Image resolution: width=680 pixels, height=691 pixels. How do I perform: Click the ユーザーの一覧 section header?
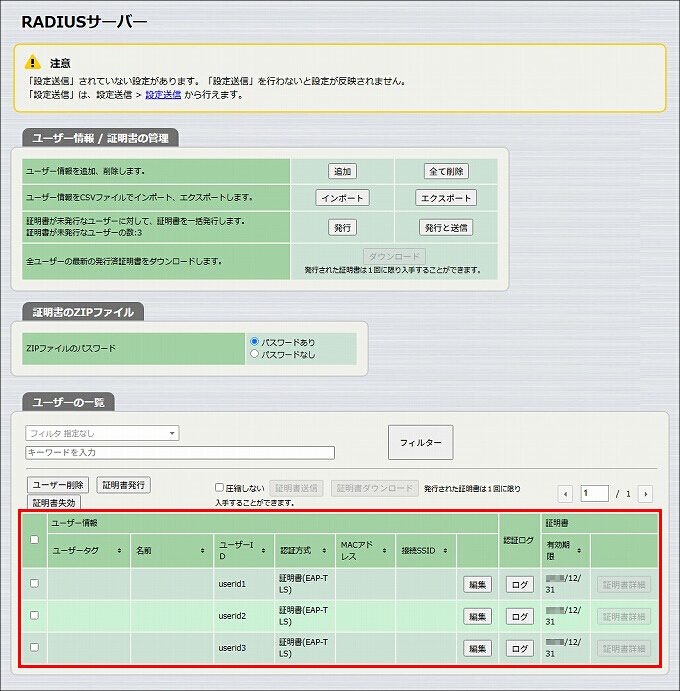click(68, 402)
